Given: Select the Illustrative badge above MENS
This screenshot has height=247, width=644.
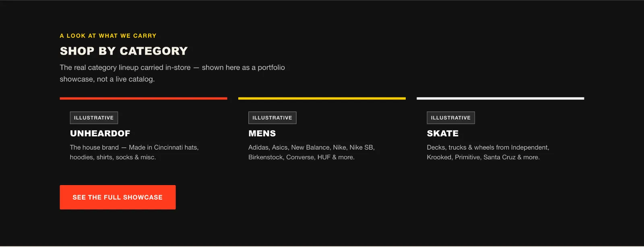Looking at the screenshot, I should tap(272, 118).
